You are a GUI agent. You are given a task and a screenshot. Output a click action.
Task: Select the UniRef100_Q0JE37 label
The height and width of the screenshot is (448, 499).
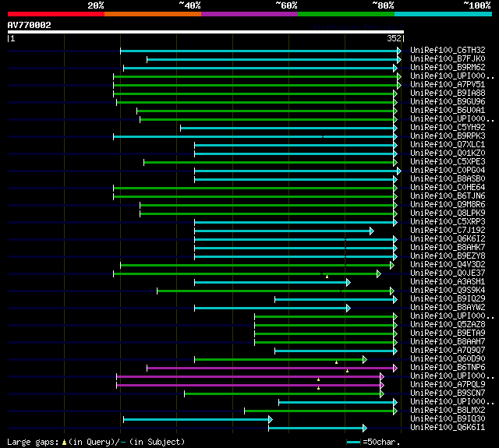point(448,273)
